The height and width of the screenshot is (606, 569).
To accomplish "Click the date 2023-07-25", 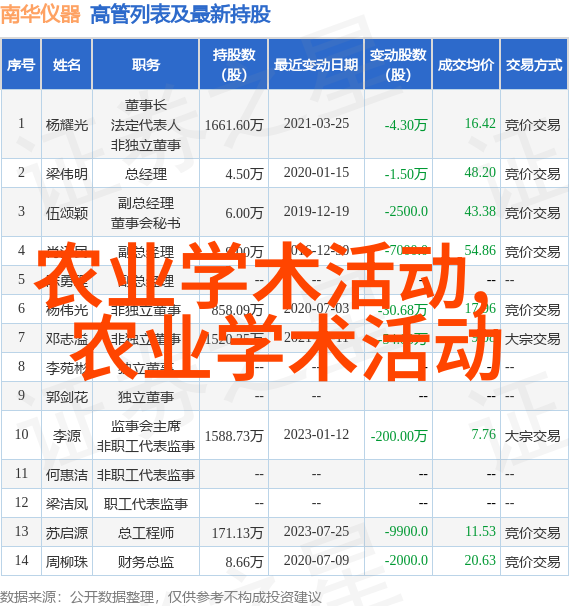I will coord(316,532).
